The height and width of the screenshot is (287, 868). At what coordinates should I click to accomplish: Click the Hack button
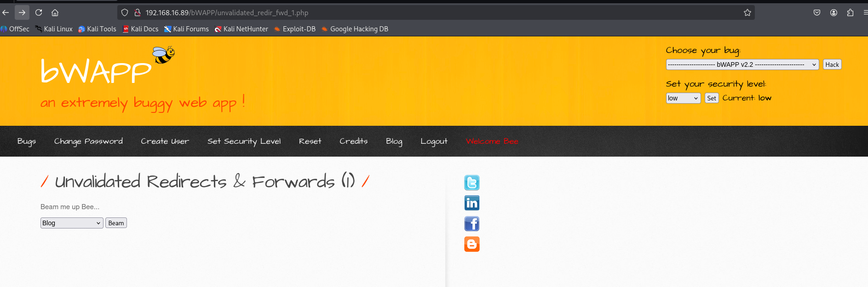[832, 64]
